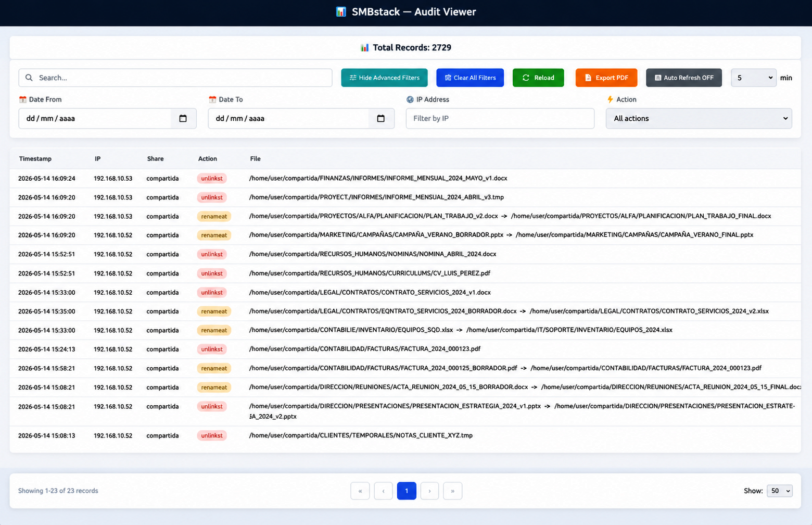Export the audit log to PDF
Viewport: 812px width, 525px height.
[x=606, y=78]
